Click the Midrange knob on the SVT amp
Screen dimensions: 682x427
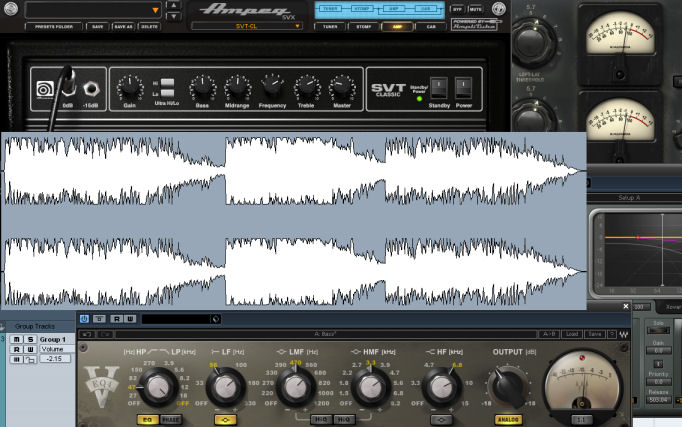tap(237, 88)
